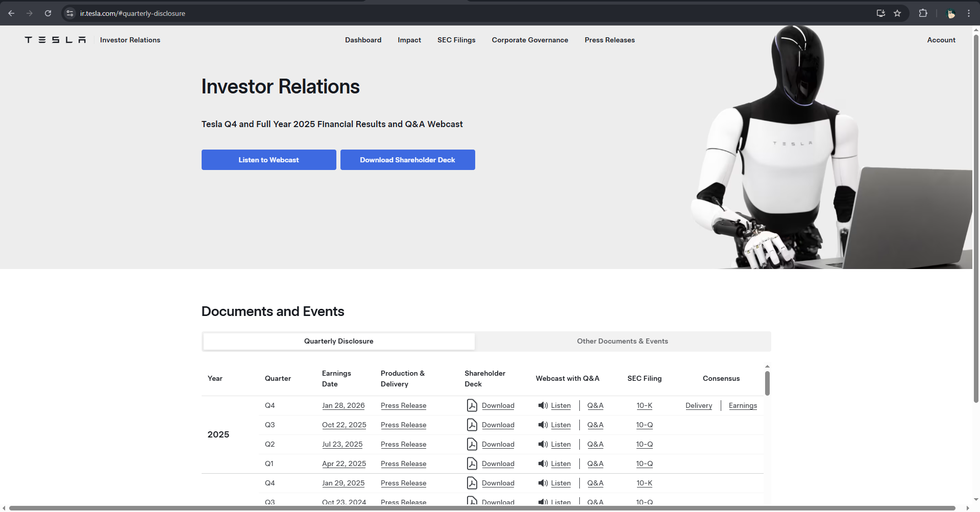The height and width of the screenshot is (512, 980).
Task: Click the browser address bar URL
Action: click(133, 13)
